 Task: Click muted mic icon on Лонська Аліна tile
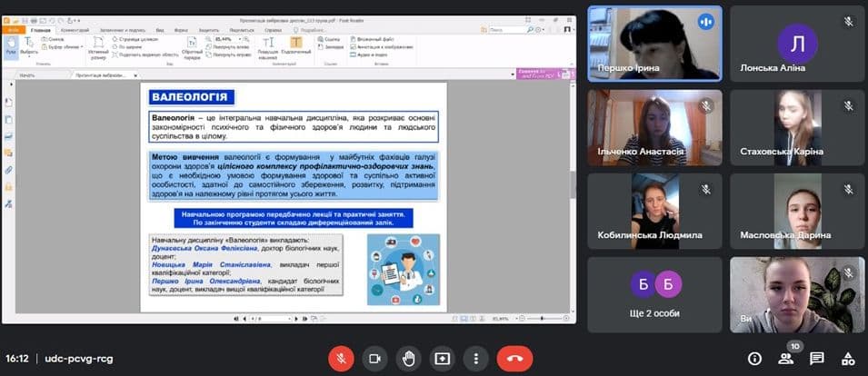[x=848, y=22]
